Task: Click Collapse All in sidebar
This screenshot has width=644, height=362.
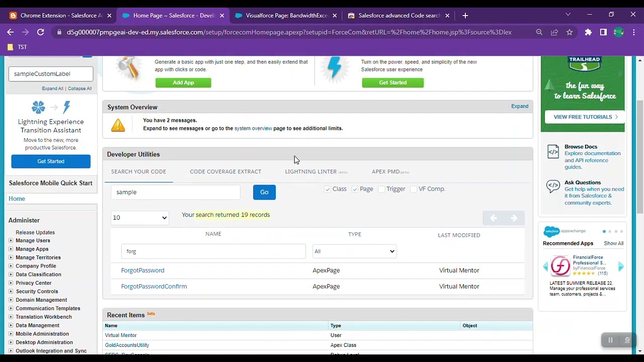Action: click(x=79, y=88)
